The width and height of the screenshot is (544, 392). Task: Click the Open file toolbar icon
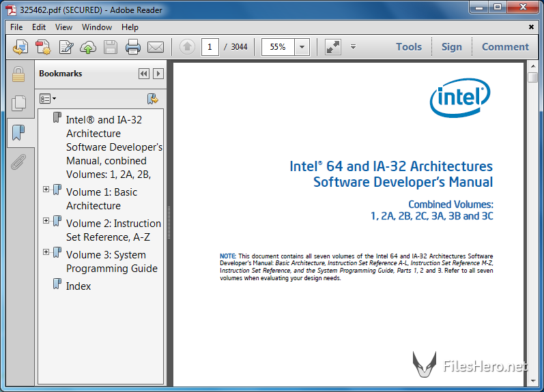click(x=21, y=47)
